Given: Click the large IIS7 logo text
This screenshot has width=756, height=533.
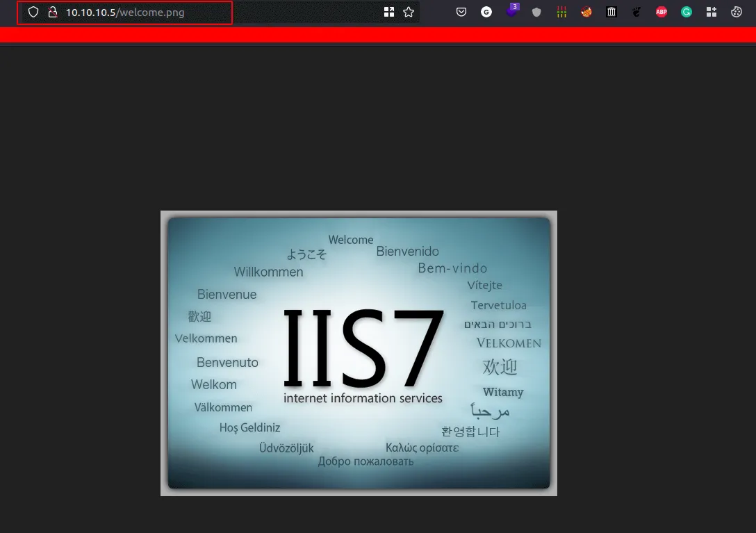Looking at the screenshot, I should tap(363, 347).
